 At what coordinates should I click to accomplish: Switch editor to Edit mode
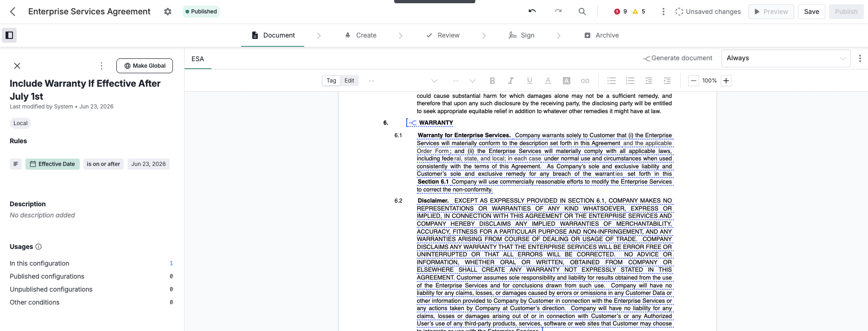[349, 81]
